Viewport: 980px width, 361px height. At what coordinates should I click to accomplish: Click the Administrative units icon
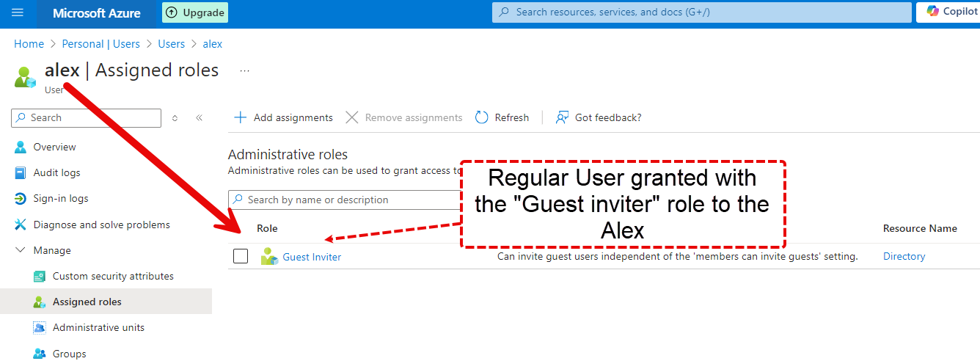[40, 327]
